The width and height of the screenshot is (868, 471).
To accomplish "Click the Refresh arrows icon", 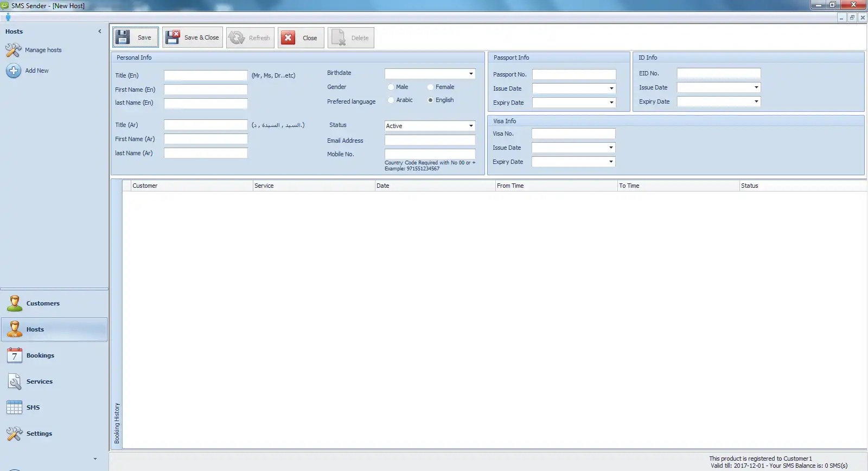I will [237, 38].
